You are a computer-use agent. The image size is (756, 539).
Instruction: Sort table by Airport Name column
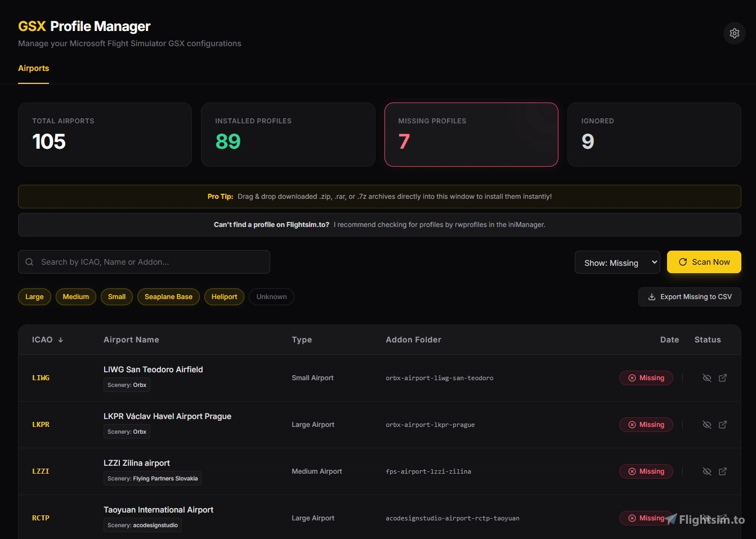click(131, 340)
